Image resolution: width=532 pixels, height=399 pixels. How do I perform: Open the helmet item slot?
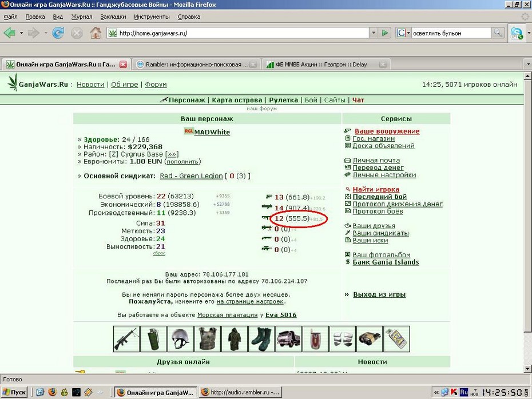(181, 339)
